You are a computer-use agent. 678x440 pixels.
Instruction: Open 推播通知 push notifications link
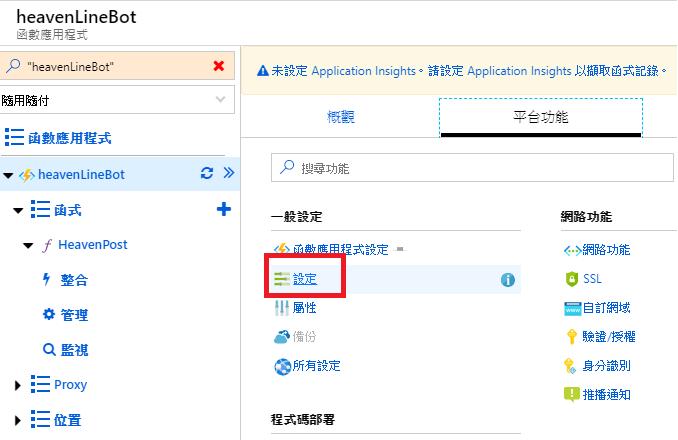pos(606,394)
